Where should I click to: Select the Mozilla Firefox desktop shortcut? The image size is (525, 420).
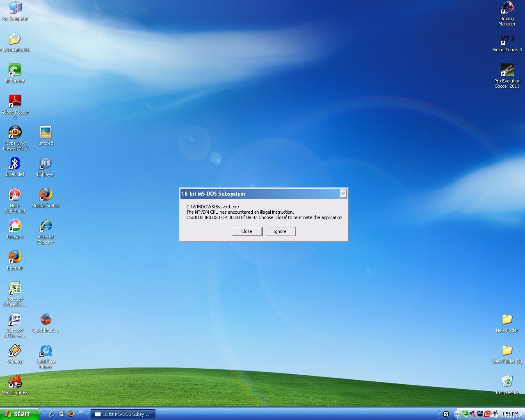(x=46, y=198)
